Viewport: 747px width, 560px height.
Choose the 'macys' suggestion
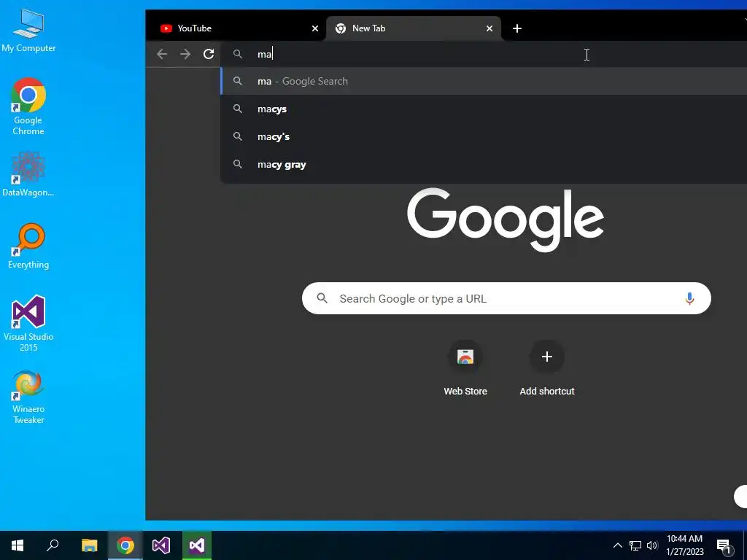pyautogui.click(x=484, y=109)
